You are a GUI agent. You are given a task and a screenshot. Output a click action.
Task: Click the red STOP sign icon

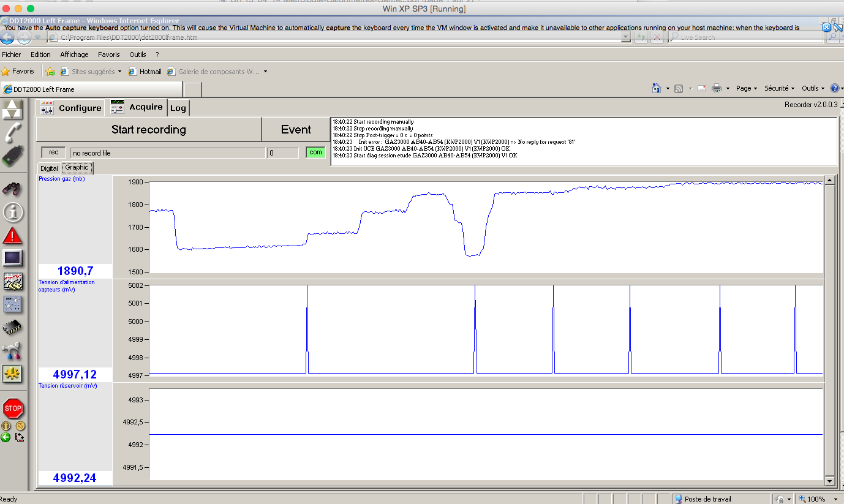[12, 408]
